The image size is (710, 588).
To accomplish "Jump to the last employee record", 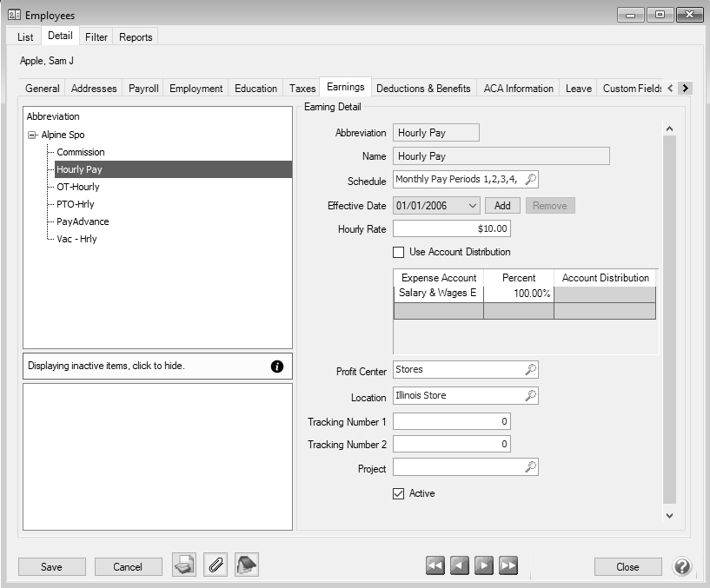I will coord(508,566).
